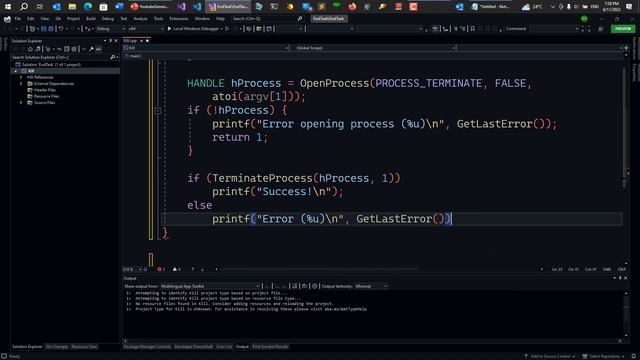Switch to the Resource View tab
The width and height of the screenshot is (640, 360).
pyautogui.click(x=84, y=347)
